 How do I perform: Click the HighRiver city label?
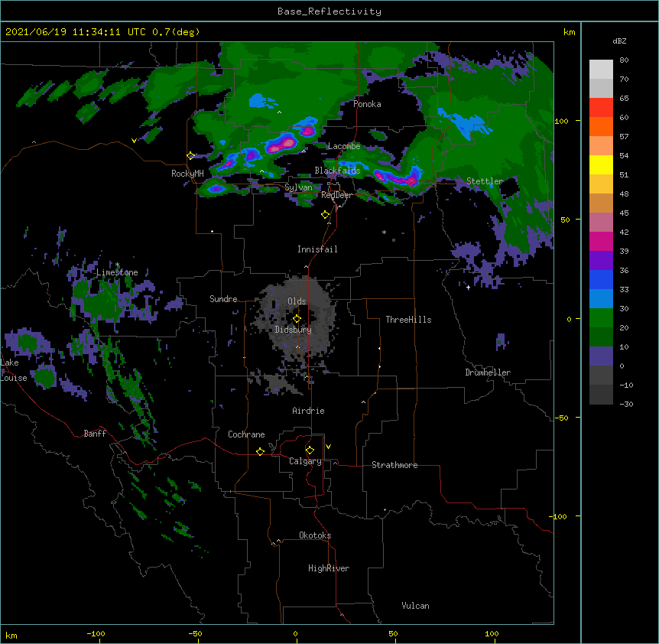pos(329,568)
